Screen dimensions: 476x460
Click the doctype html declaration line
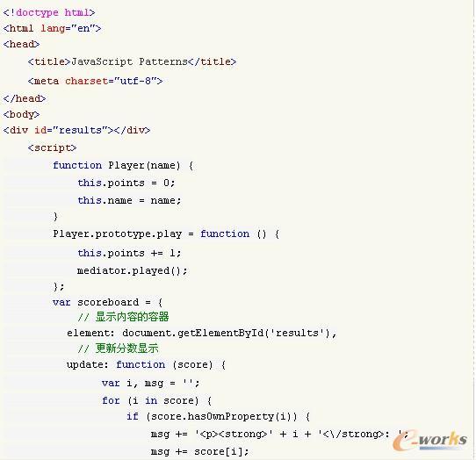tap(49, 12)
